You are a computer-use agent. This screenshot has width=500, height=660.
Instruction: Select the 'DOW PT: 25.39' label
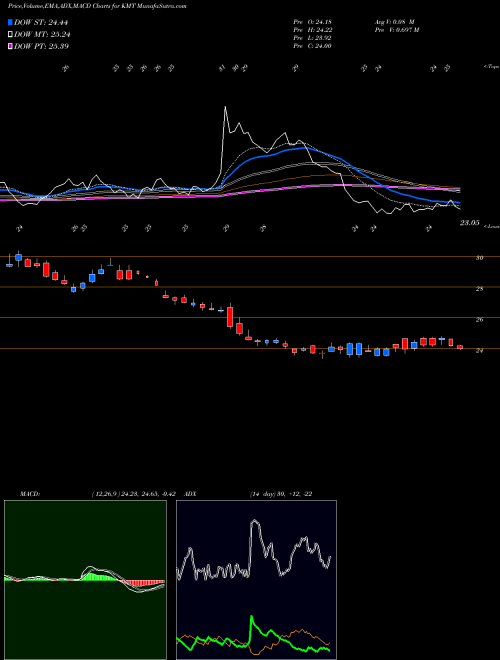(x=41, y=46)
